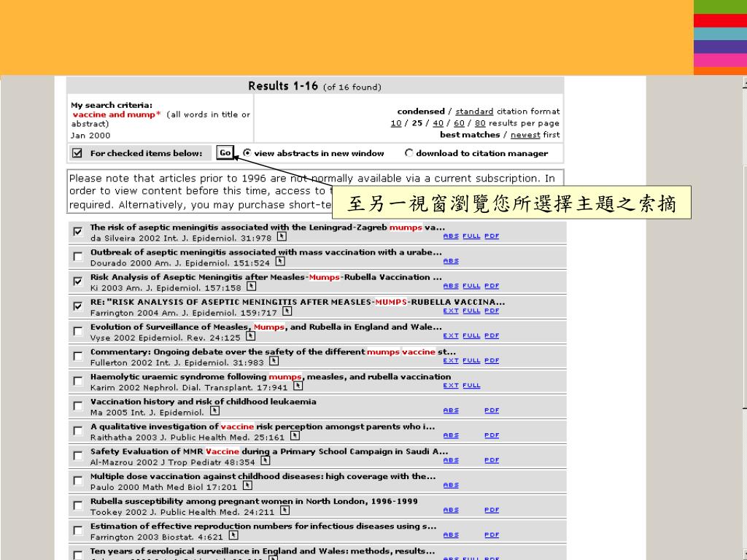Image resolution: width=747 pixels, height=560 pixels.
Task: Click the 'Results 1-16' heading text
Action: point(283,86)
